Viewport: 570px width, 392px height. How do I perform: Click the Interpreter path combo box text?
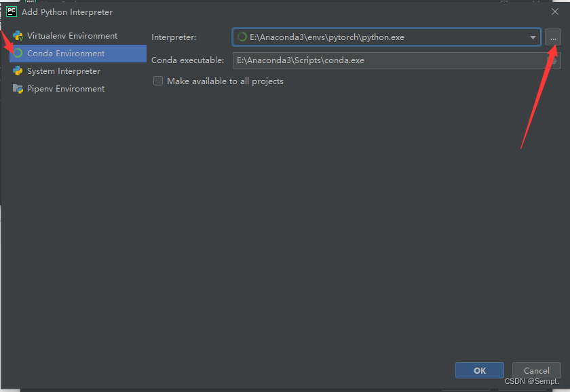click(327, 37)
